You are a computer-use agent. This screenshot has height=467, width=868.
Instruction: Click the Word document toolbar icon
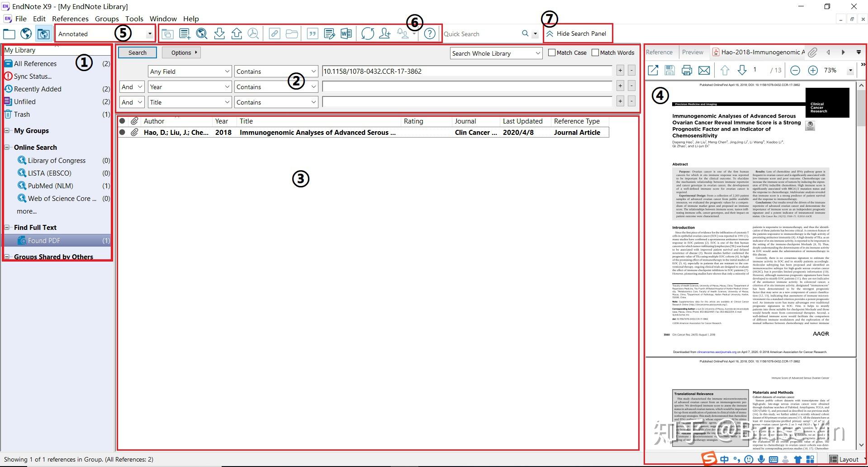(x=346, y=33)
